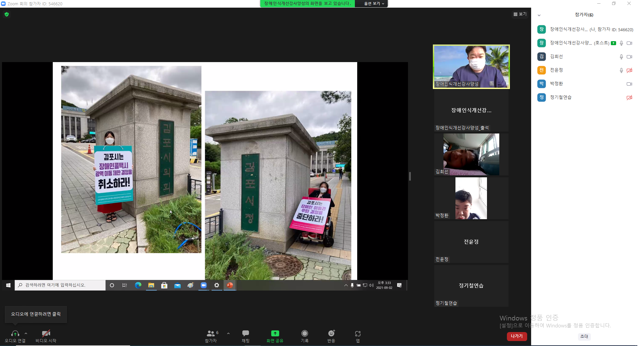Select the 김희선 video thumbnail

point(471,154)
